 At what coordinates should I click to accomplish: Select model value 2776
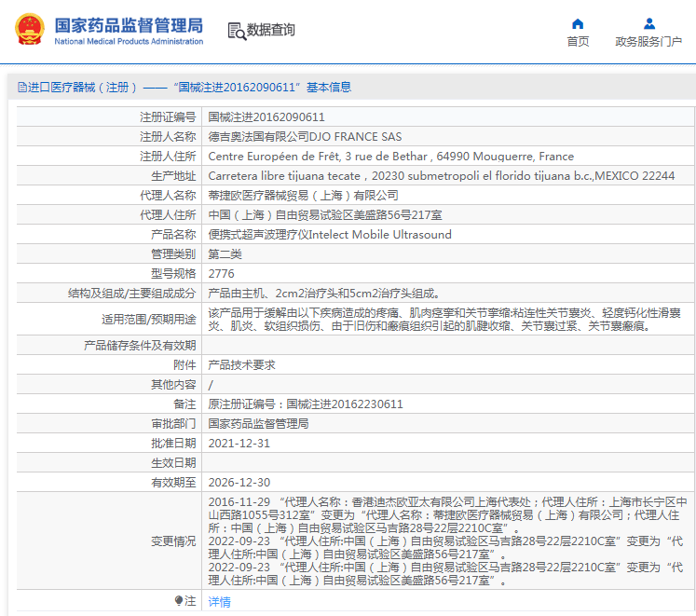point(221,274)
